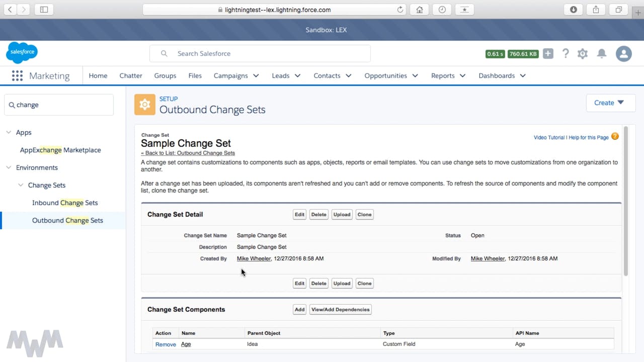Click the top Edit button in Change Set Detail
Viewport: 644px width, 362px height.
pyautogui.click(x=299, y=214)
